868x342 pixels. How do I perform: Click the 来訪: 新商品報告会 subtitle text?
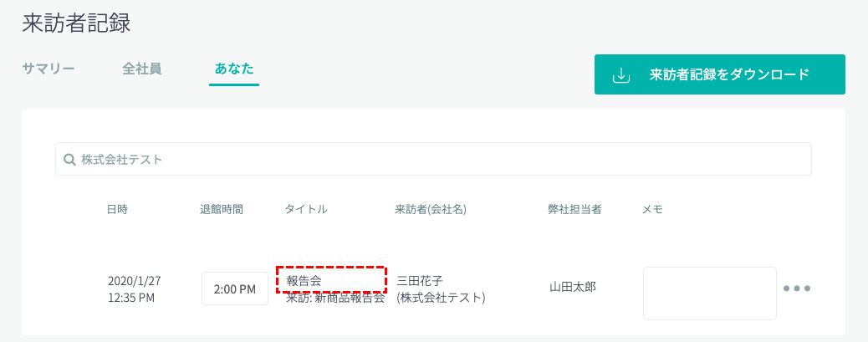(335, 298)
